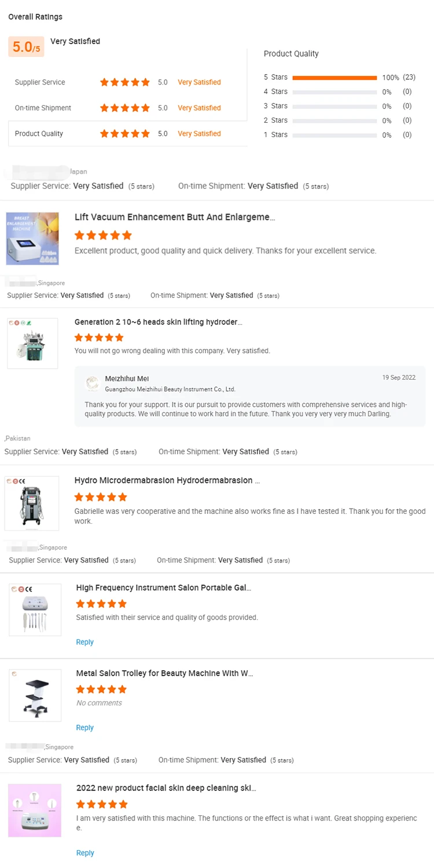Screen dimensions: 434x868
Task: Open the Lift Vacuum Enhancement product title
Action: tap(175, 217)
